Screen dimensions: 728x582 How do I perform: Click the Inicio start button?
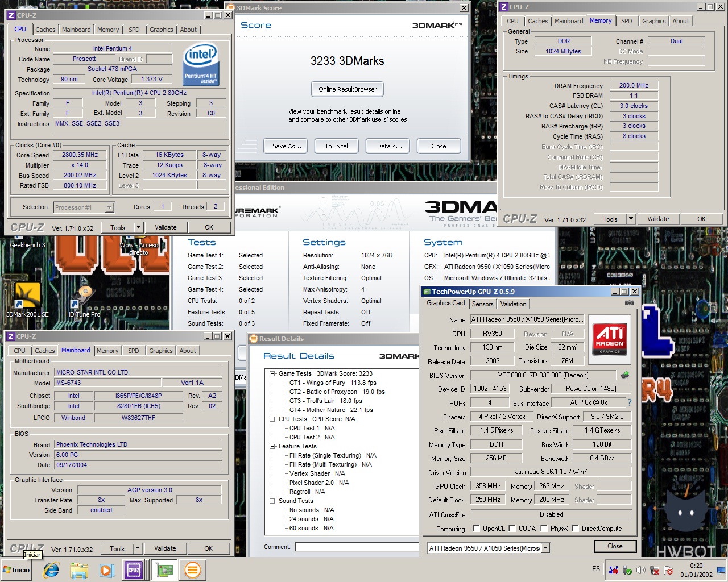pos(16,569)
